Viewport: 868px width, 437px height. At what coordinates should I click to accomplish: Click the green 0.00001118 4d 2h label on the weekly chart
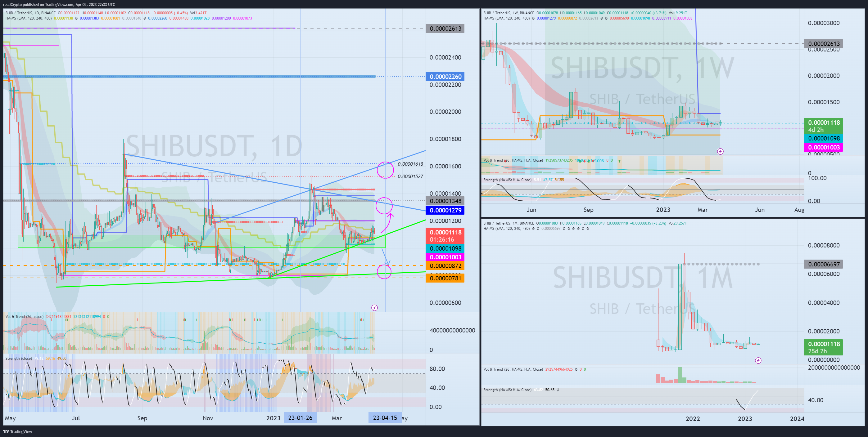pos(824,126)
